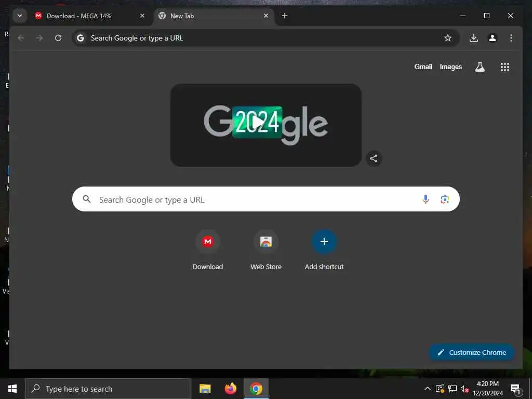Open the tab search dropdown arrow

[20, 16]
